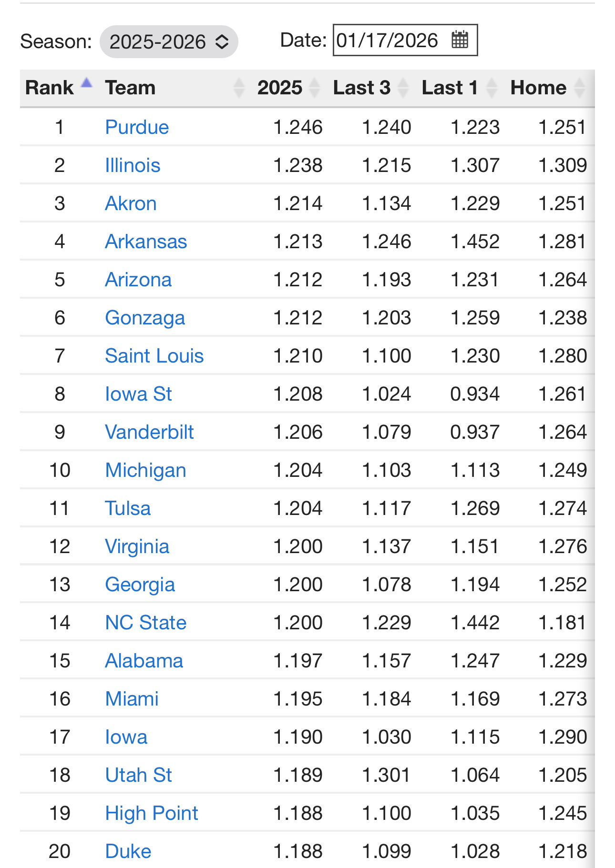Open the Utah St team link
The height and width of the screenshot is (868, 615).
138,775
